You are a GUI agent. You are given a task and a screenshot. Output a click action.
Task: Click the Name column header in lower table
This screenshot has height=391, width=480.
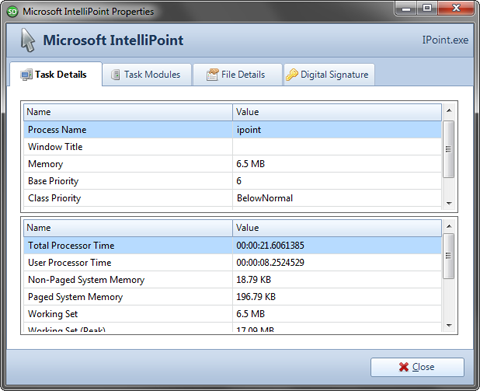[x=128, y=228]
